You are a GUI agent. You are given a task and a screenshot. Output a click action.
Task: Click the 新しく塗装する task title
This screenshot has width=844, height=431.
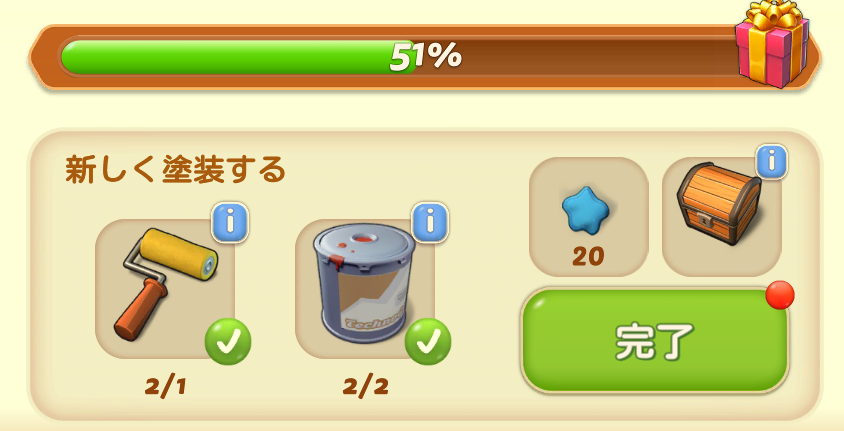175,170
